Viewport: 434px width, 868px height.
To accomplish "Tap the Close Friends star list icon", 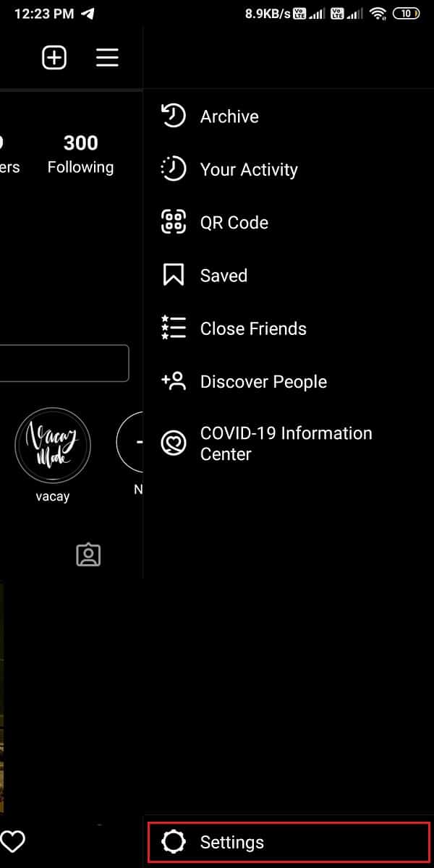I will pyautogui.click(x=173, y=328).
